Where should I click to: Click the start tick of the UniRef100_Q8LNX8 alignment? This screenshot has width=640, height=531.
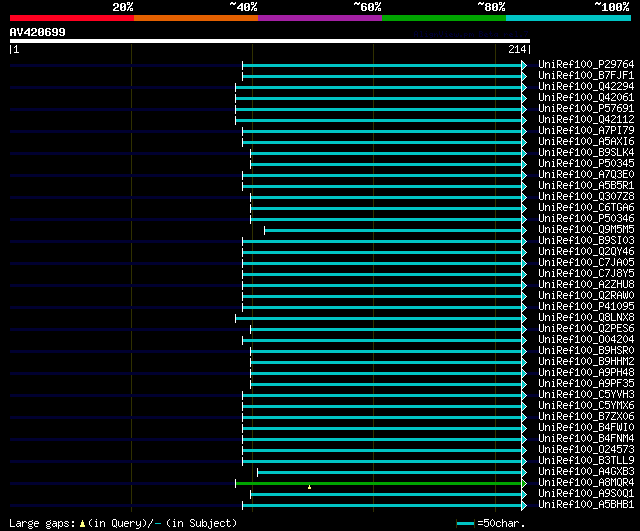click(x=236, y=318)
